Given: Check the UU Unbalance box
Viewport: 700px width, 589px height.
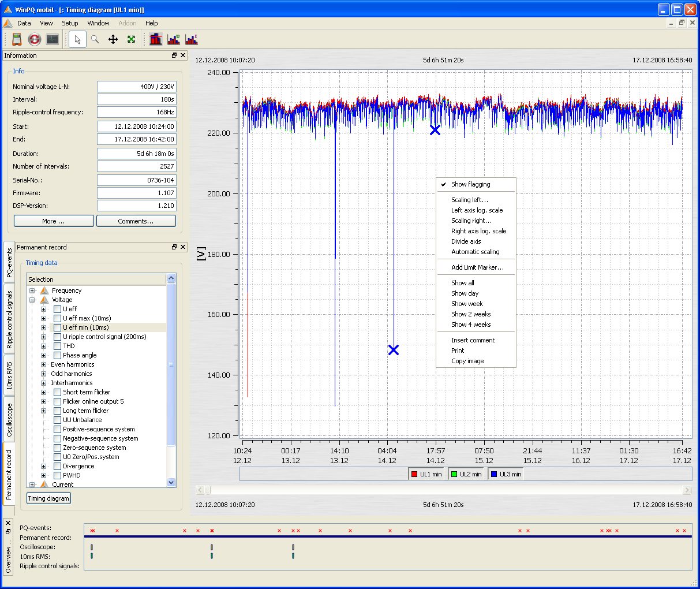Looking at the screenshot, I should (57, 420).
